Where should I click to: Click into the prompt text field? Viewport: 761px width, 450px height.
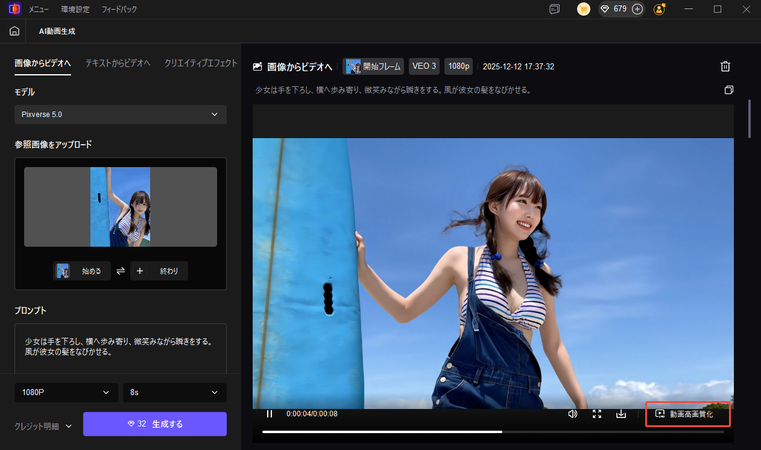120,349
